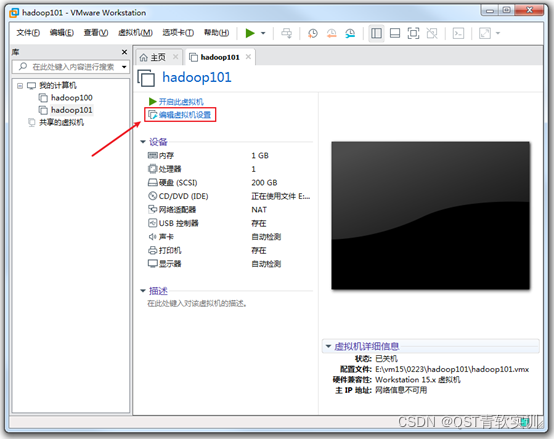
Task: Close the hadoop101 tab
Action: pyautogui.click(x=248, y=57)
